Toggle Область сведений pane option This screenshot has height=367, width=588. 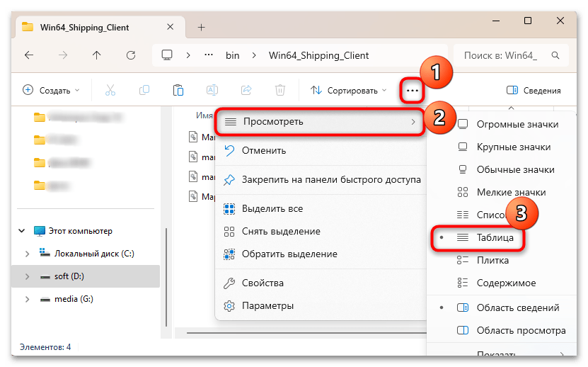tap(517, 307)
